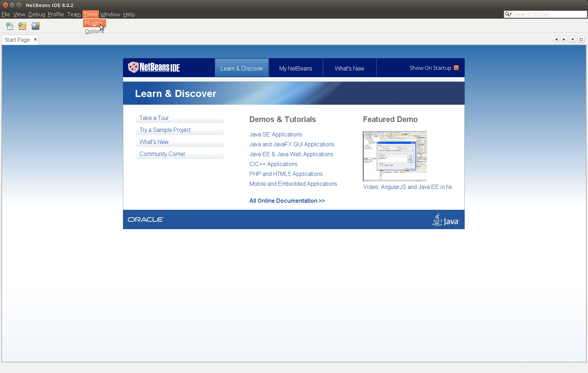Open Try a Sample Project link

coord(165,130)
